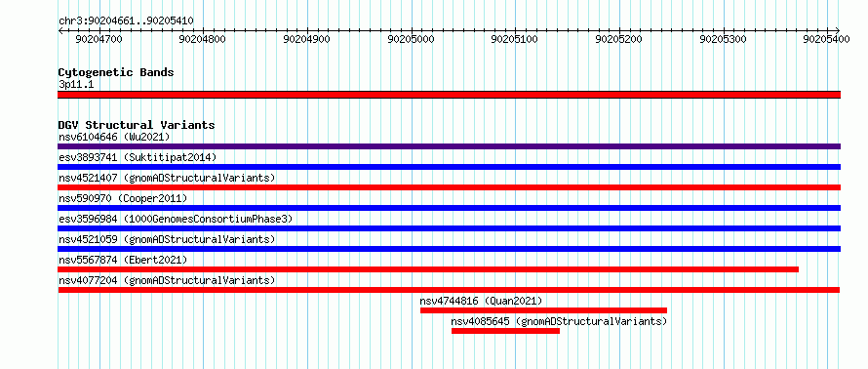Click the red nsv4077204 variant bar
The image size is (868, 369).
point(449,290)
